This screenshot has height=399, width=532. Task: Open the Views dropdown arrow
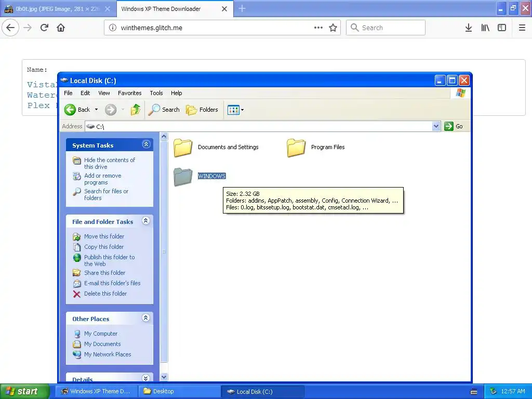click(242, 110)
